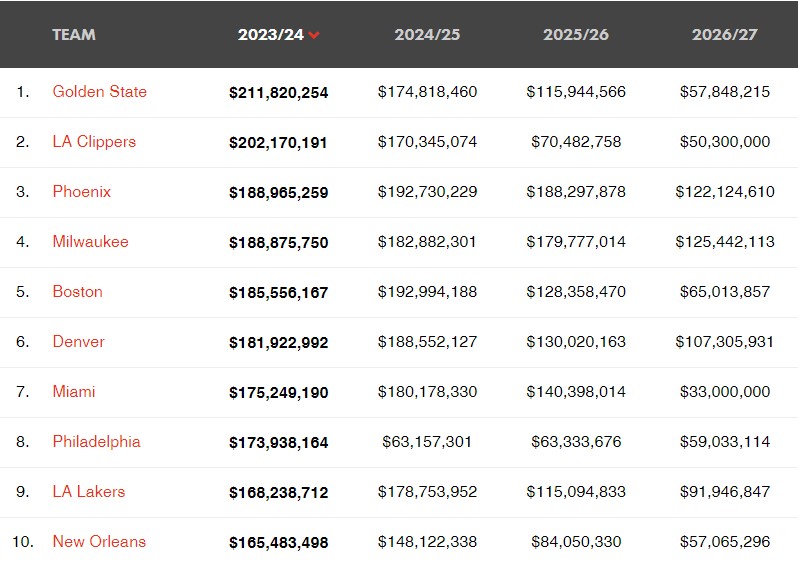Viewport: 798px width, 566px height.
Task: Sort by the 2024/25 column header
Action: click(x=427, y=34)
